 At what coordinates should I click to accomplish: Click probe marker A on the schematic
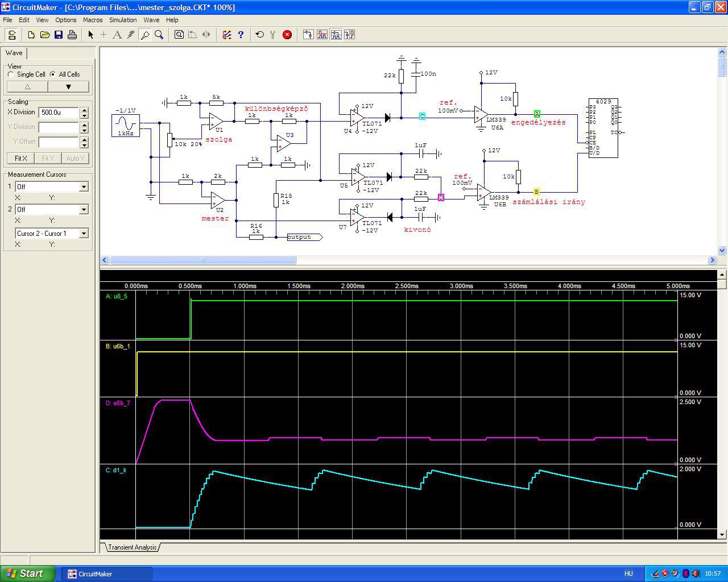pos(537,114)
